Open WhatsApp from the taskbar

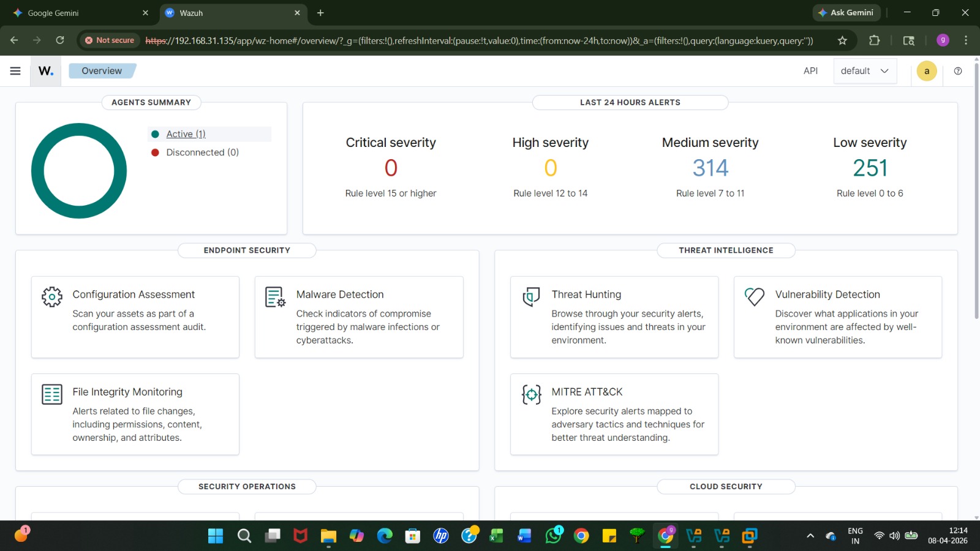(x=554, y=536)
